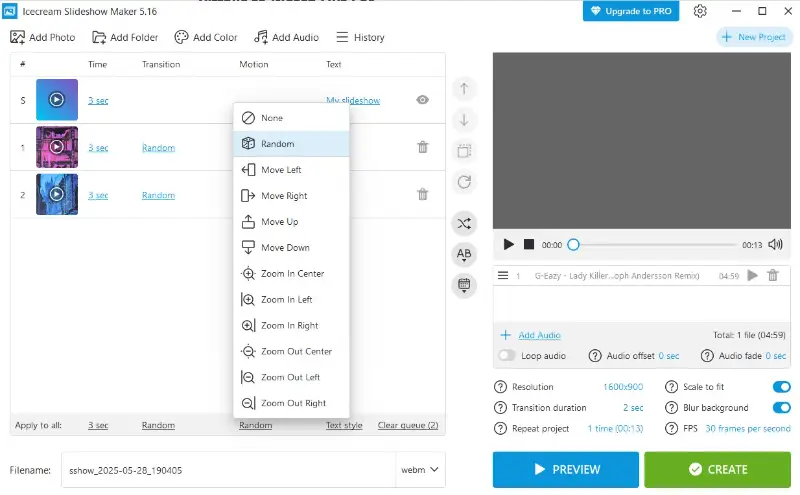
Task: Open slide 2 Random transition link
Action: tap(158, 195)
